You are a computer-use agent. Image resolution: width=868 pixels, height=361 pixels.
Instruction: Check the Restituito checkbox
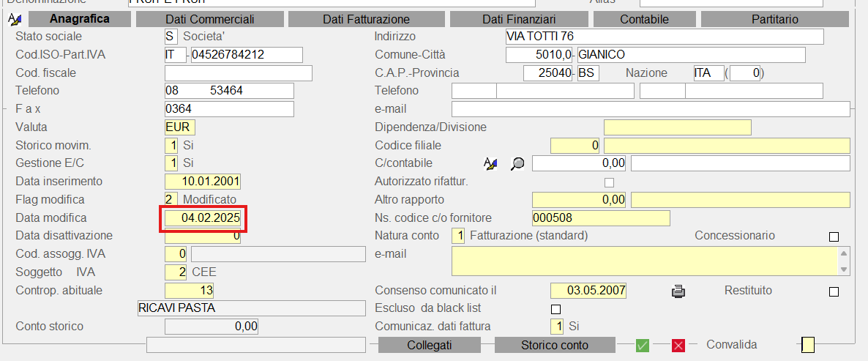tap(834, 291)
